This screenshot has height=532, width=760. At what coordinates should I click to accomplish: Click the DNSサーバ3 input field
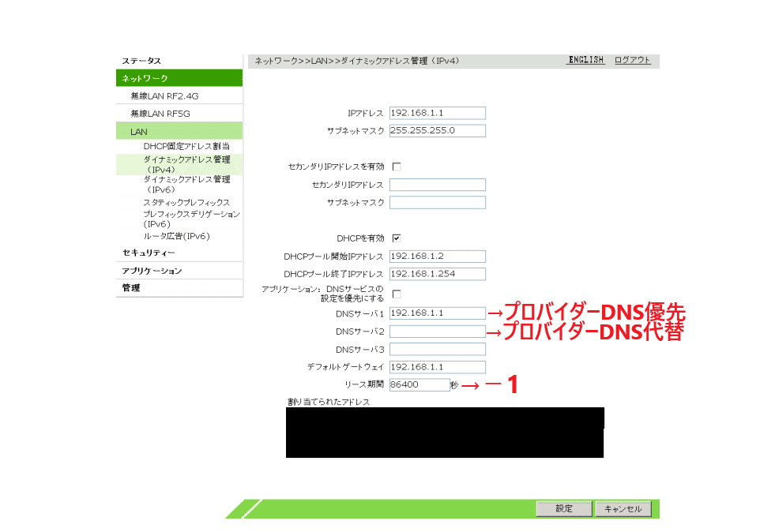coord(437,349)
